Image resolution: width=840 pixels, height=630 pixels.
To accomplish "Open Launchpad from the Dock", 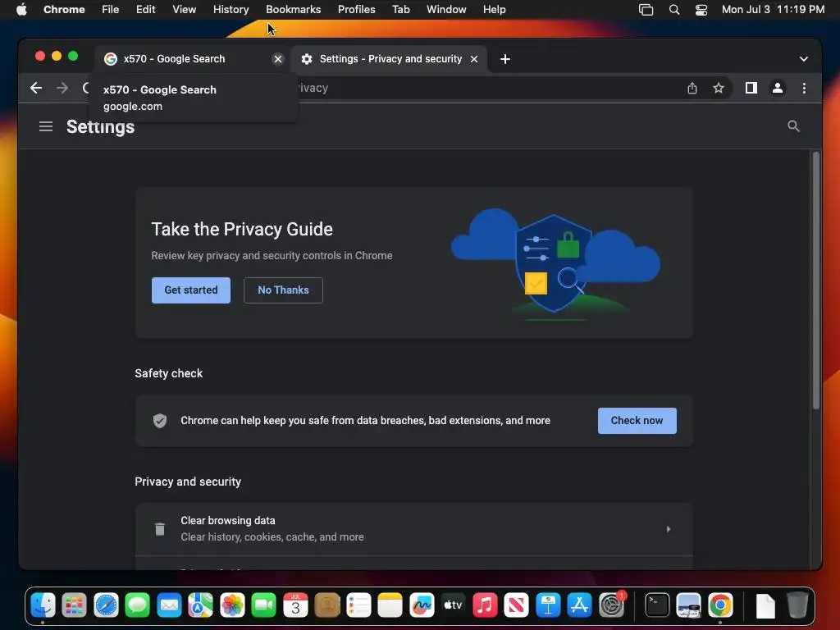I will point(75,606).
